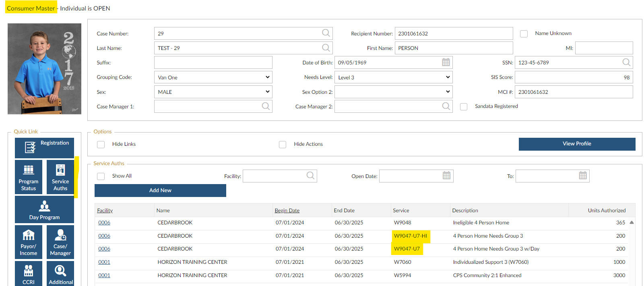Image resolution: width=644 pixels, height=286 pixels.
Task: Open the Date of Birth calendar picker
Action: tap(446, 62)
